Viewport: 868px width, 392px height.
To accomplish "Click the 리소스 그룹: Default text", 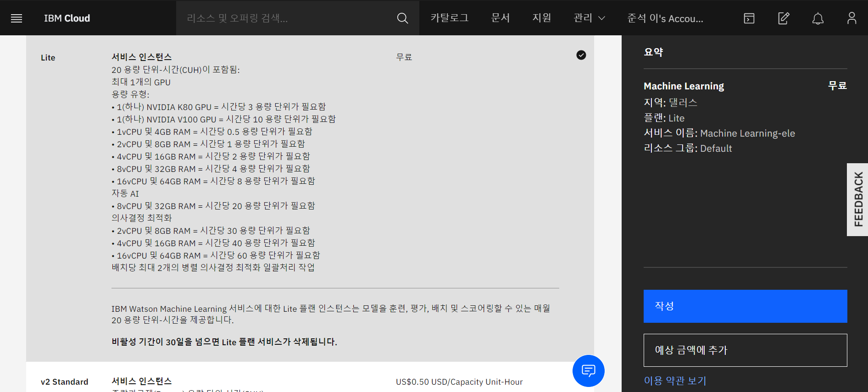I will pos(688,148).
